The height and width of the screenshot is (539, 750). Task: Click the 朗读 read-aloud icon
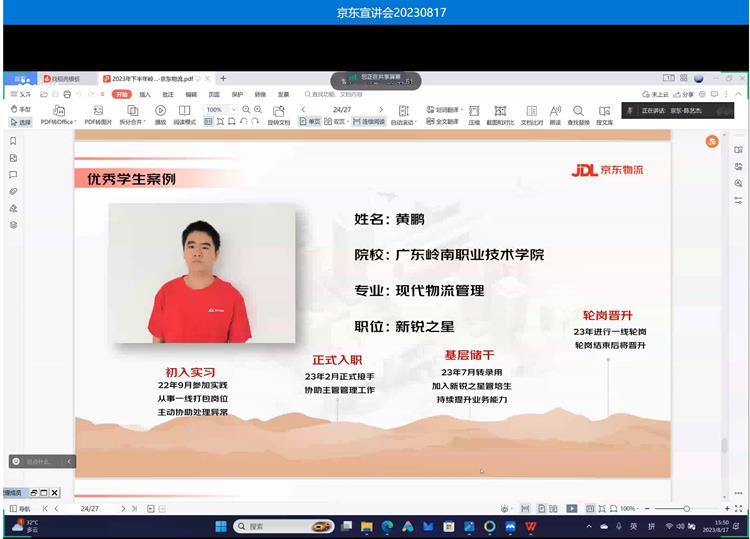click(555, 110)
